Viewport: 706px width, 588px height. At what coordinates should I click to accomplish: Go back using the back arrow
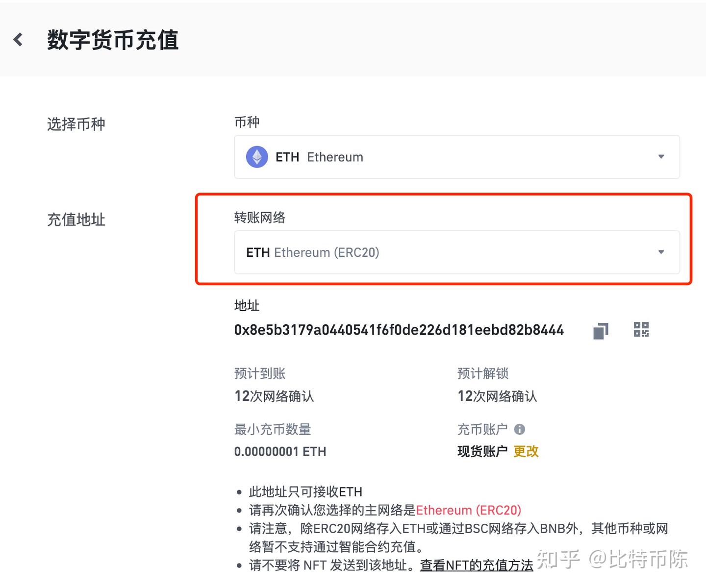[18, 39]
